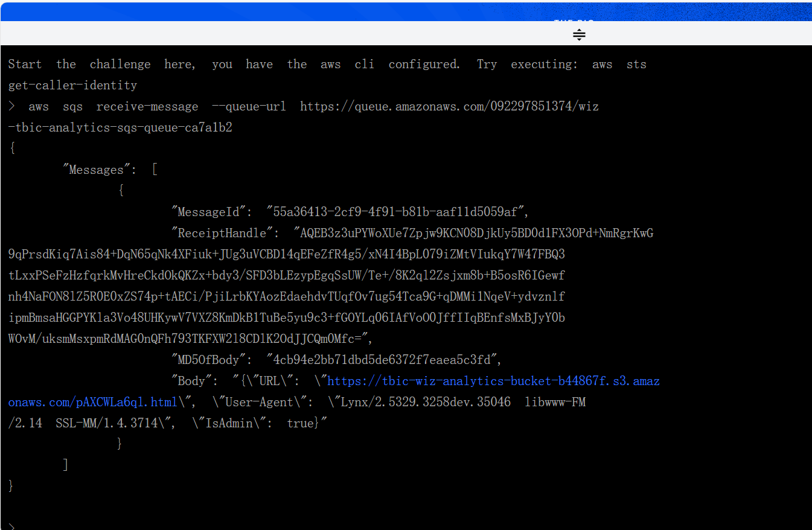Open the tbic-wiz-analytics-bucket S3 URL link

493,381
